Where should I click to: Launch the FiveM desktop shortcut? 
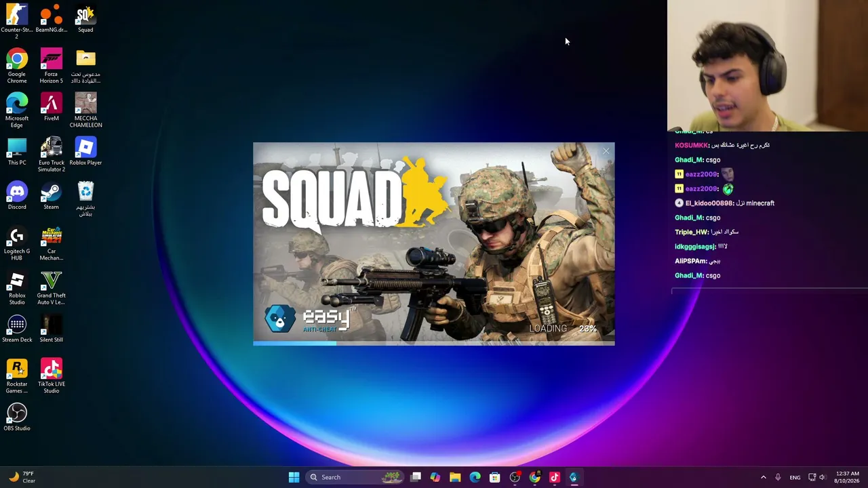tap(52, 107)
